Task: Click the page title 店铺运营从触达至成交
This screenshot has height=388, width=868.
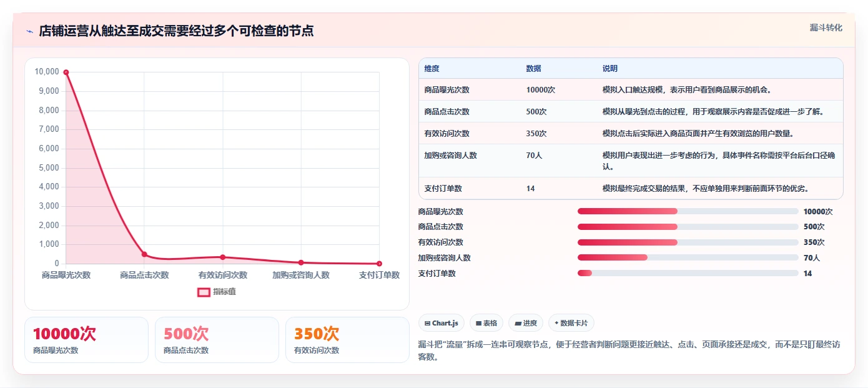Action: click(176, 31)
